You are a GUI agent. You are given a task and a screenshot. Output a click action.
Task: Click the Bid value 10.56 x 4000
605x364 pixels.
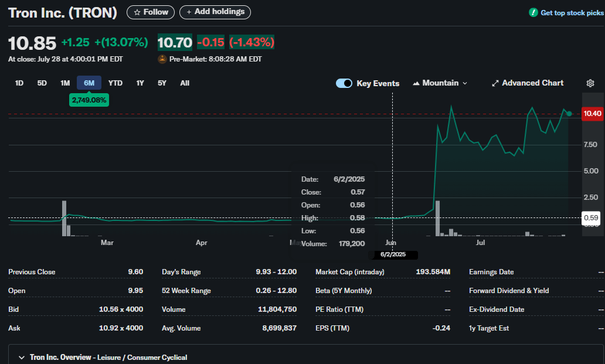click(121, 309)
